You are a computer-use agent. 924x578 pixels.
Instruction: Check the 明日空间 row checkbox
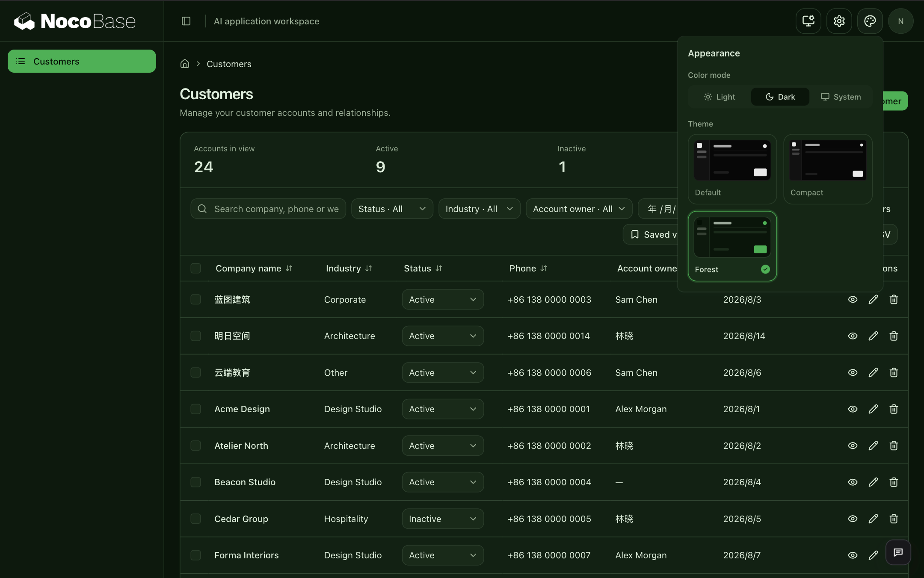click(195, 336)
